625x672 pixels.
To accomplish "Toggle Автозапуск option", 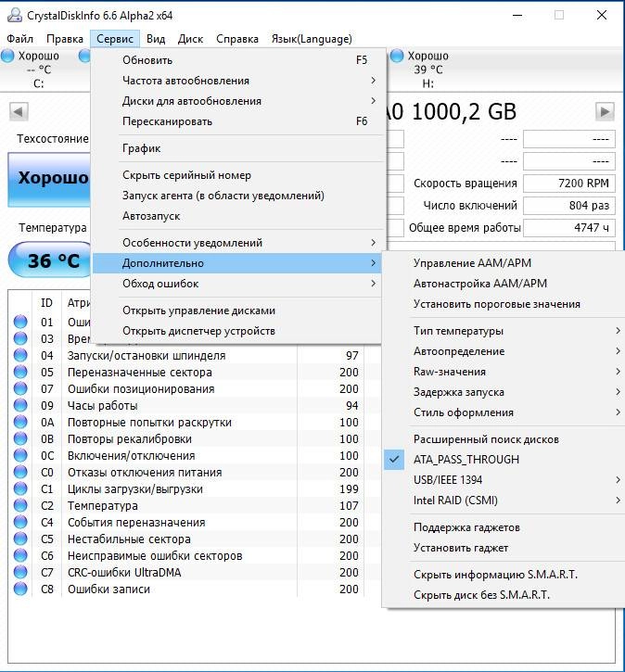I will 237,216.
